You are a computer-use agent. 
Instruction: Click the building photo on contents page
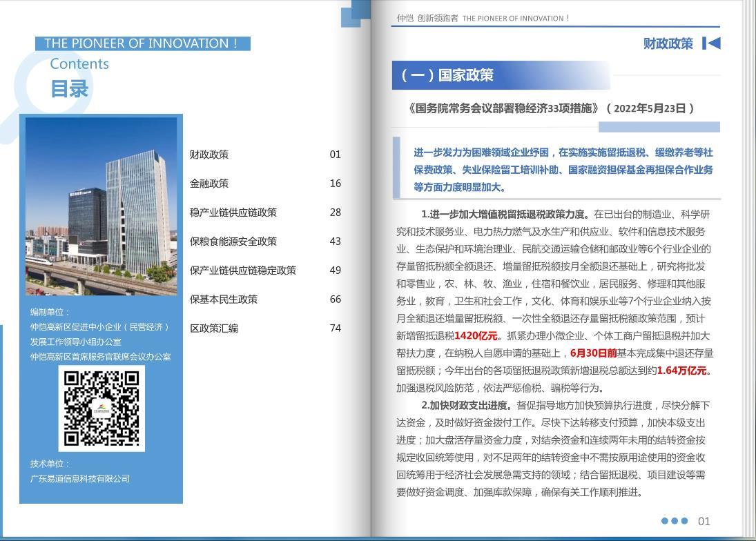point(101,206)
